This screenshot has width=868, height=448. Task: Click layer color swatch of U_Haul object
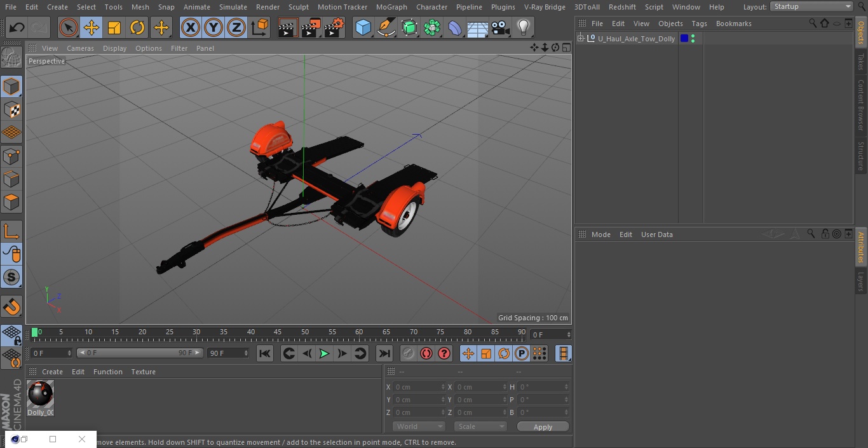684,38
